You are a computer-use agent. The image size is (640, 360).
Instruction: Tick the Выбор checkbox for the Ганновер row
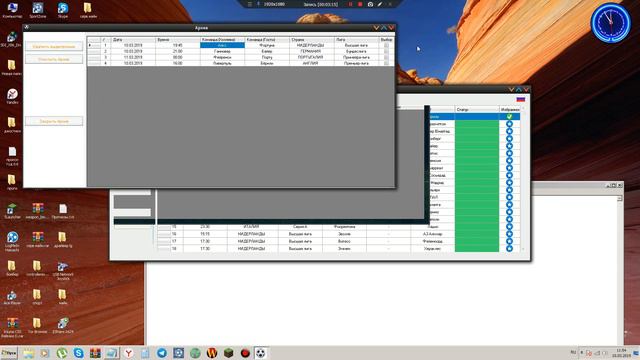coord(386,51)
